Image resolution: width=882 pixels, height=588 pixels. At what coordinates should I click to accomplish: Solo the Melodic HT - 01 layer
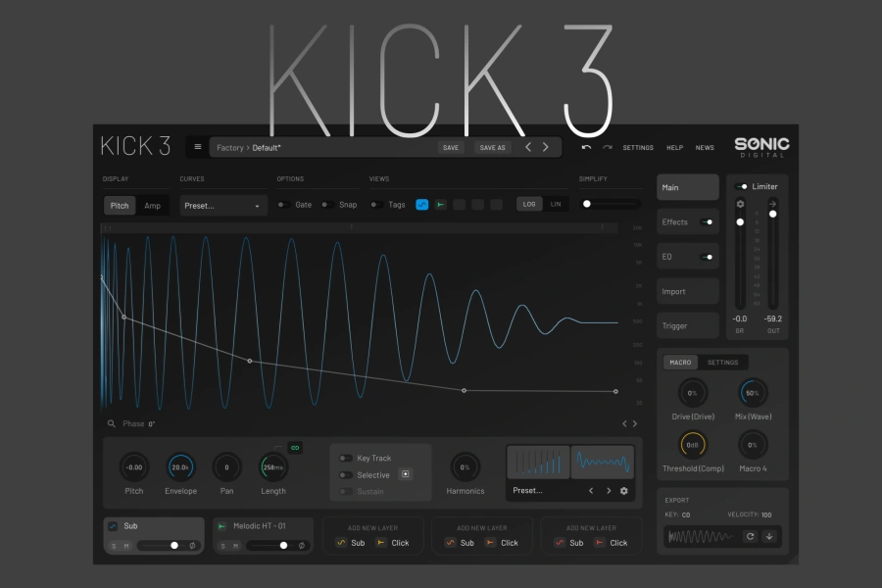pos(223,546)
